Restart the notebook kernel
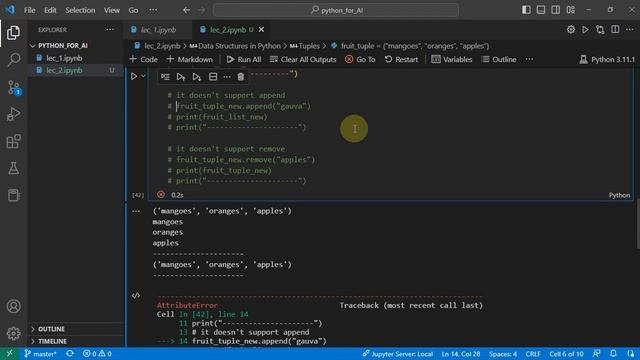 401,60
